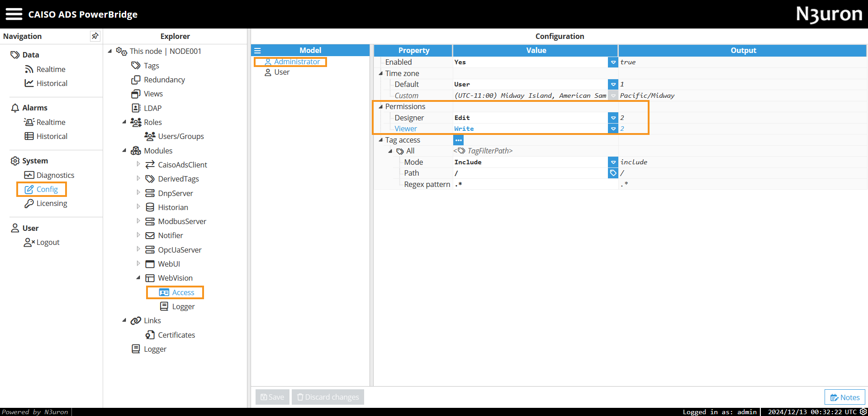The width and height of the screenshot is (868, 416).
Task: Collapse the Roles tree node
Action: click(x=124, y=122)
